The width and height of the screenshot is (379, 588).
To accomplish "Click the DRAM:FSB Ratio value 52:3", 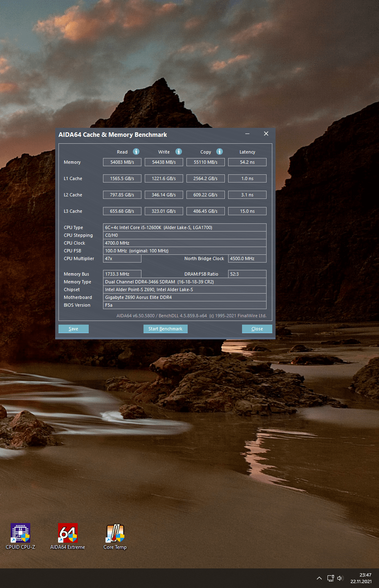I will coord(247,274).
